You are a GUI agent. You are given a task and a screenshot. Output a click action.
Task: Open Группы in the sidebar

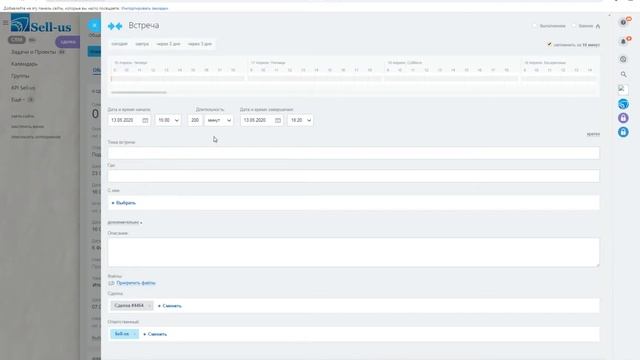(x=20, y=76)
